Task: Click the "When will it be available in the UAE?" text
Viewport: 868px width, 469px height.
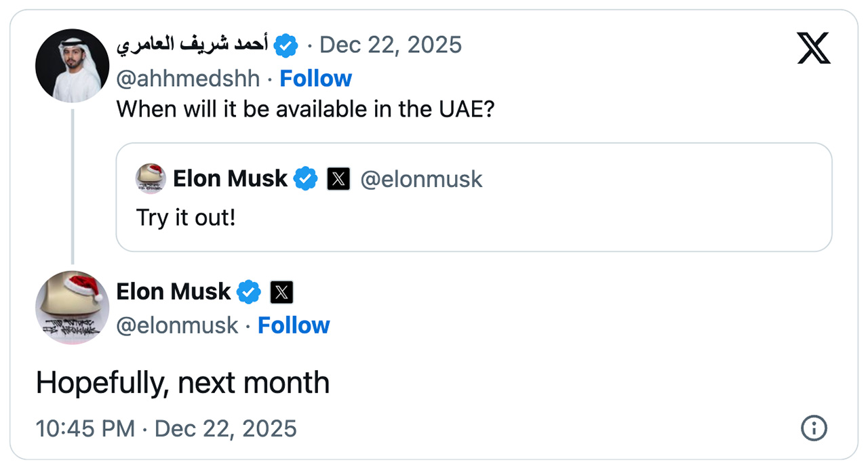Action: 305,109
